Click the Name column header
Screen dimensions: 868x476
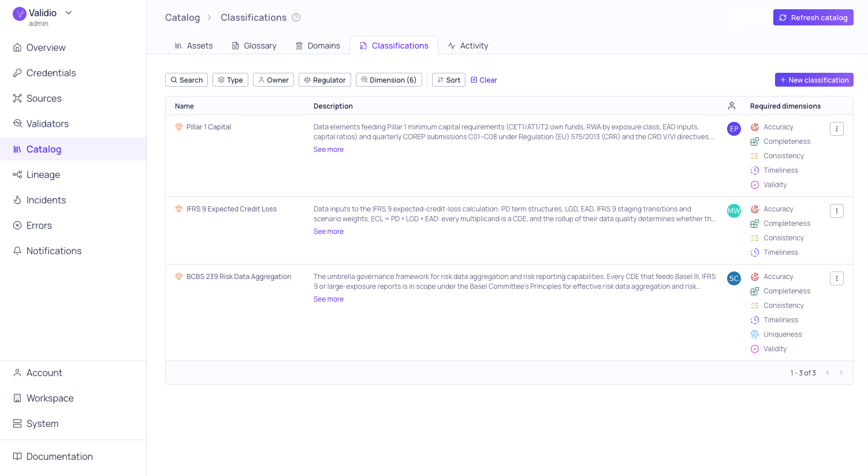tap(184, 106)
